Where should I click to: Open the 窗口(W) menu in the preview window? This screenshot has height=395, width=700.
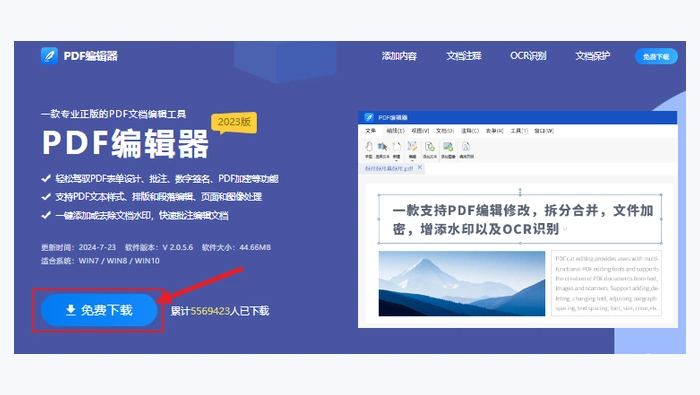(544, 131)
